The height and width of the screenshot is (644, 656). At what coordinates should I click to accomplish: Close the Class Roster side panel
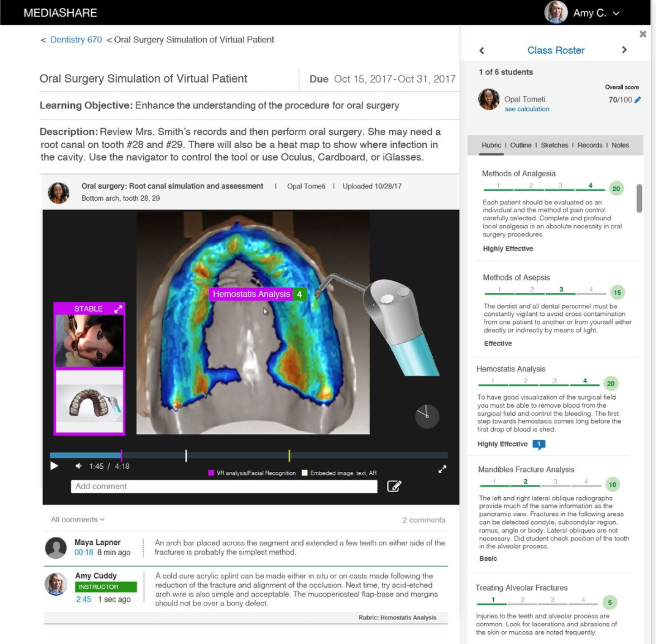(x=643, y=34)
